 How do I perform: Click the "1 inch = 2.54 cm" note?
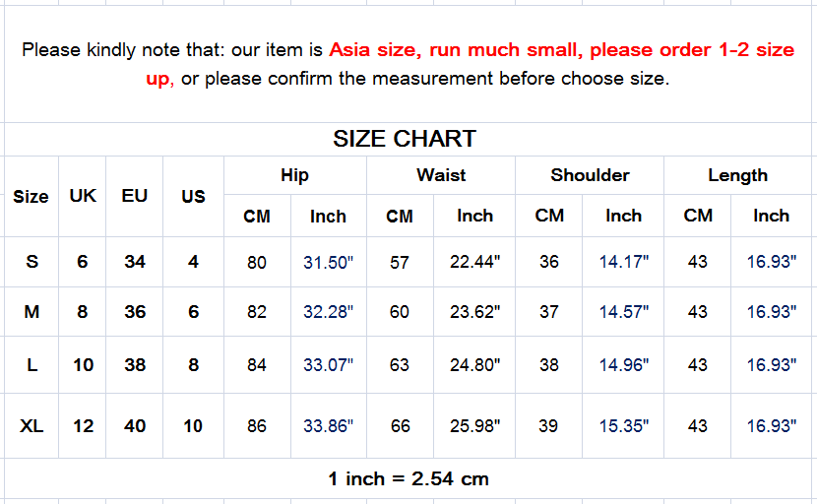408,479
